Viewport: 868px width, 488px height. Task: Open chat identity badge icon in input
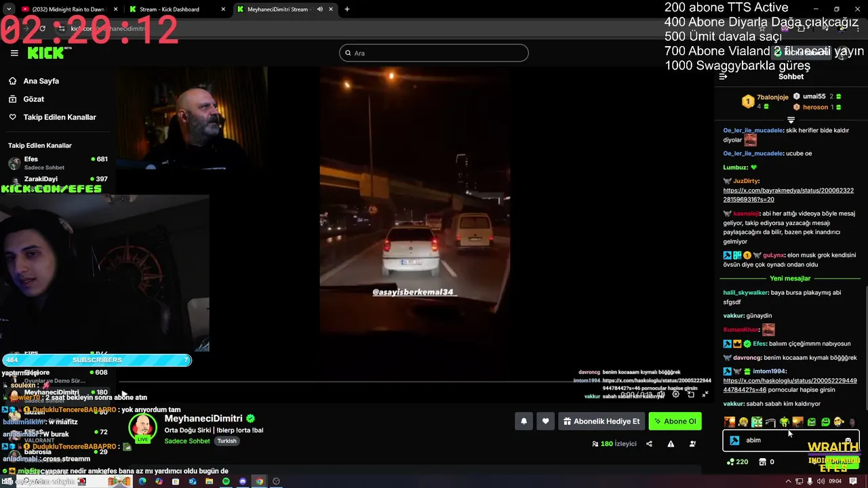734,441
